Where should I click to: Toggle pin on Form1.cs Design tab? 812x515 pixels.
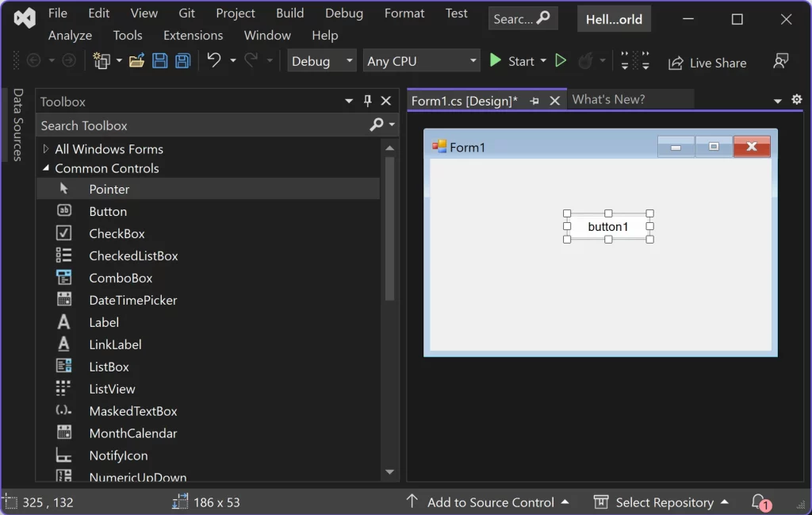tap(534, 101)
